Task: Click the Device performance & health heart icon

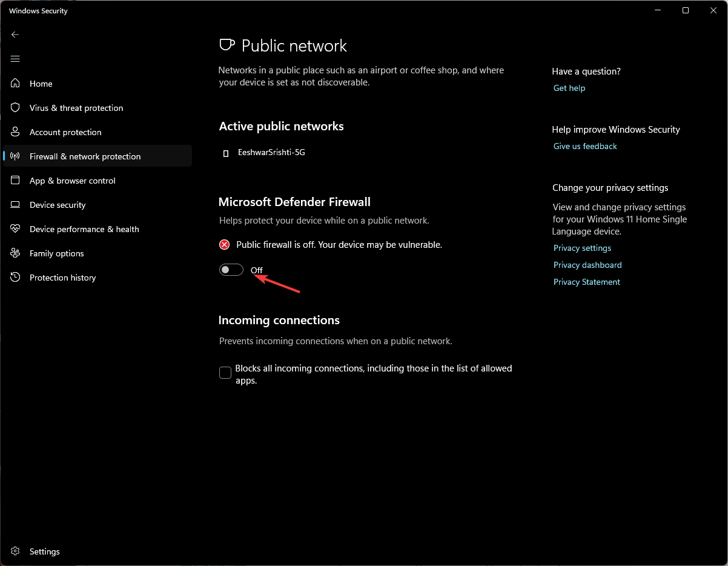Action: coord(16,229)
